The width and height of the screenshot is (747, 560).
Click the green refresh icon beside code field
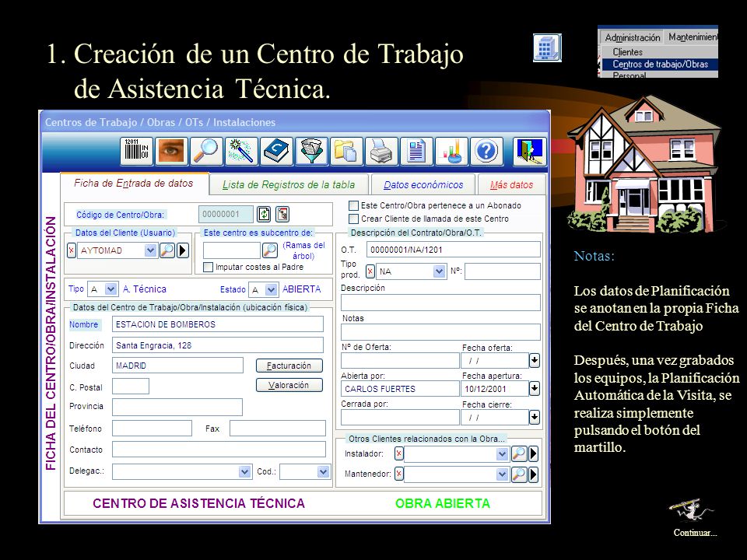pyautogui.click(x=264, y=215)
